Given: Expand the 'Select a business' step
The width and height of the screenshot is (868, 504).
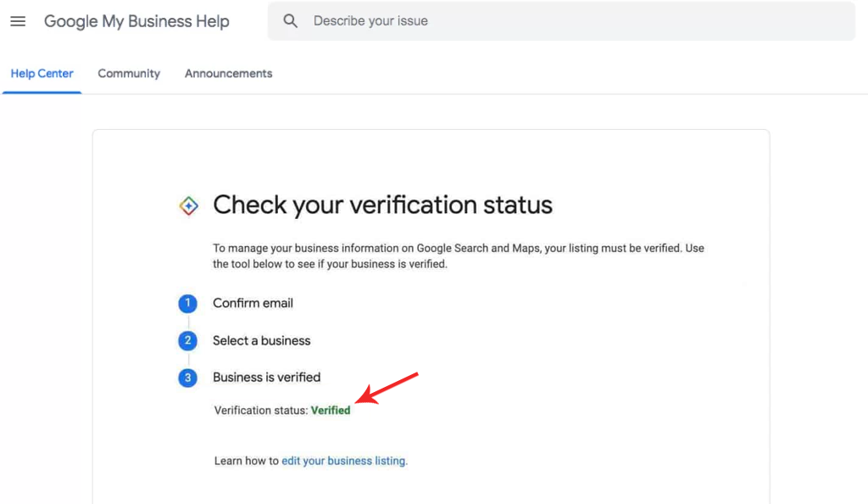Looking at the screenshot, I should [x=262, y=340].
